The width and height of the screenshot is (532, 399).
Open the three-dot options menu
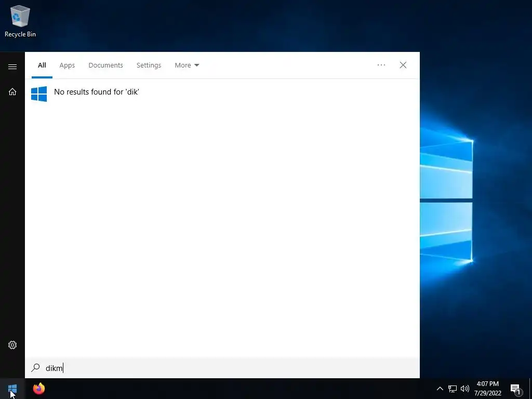tap(381, 65)
